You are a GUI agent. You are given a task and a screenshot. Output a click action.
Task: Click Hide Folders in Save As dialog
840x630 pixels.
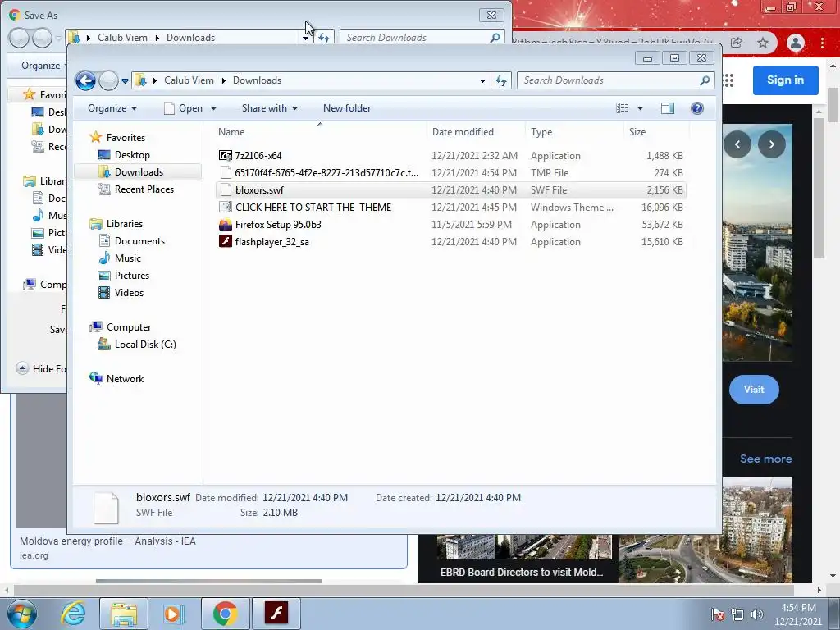coord(43,368)
